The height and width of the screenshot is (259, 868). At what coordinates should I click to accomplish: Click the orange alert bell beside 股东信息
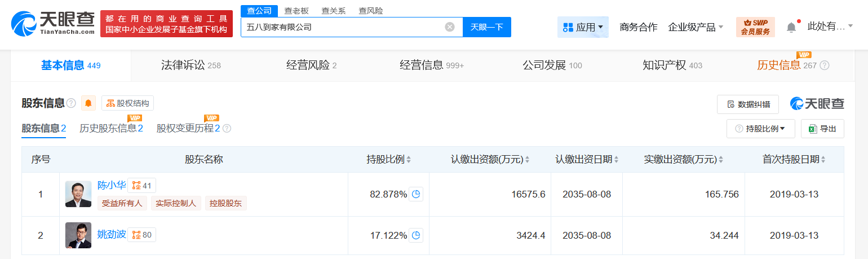click(88, 103)
